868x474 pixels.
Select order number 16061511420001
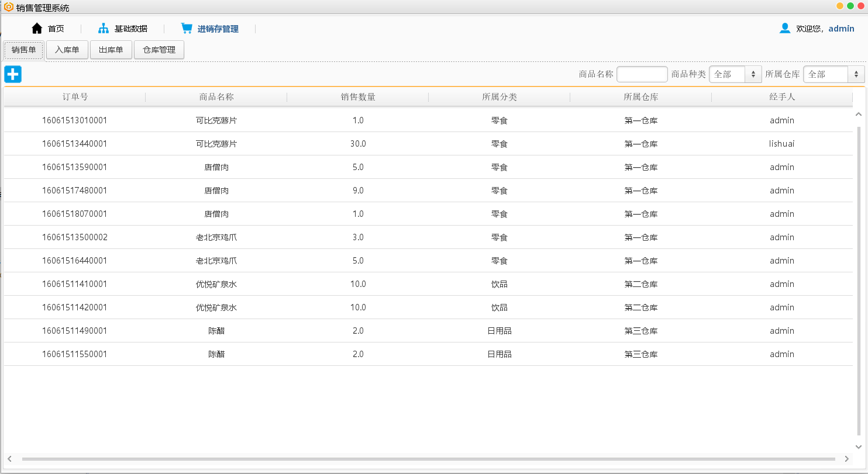pos(75,307)
